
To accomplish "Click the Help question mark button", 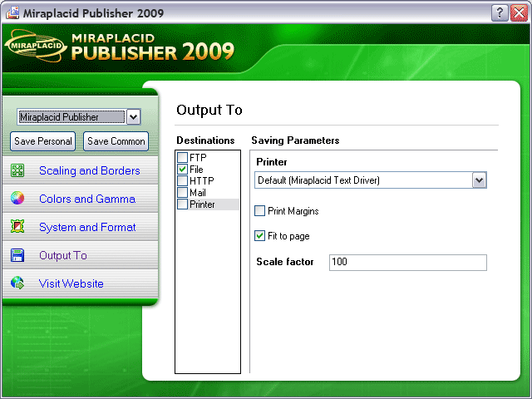I will 500,13.
